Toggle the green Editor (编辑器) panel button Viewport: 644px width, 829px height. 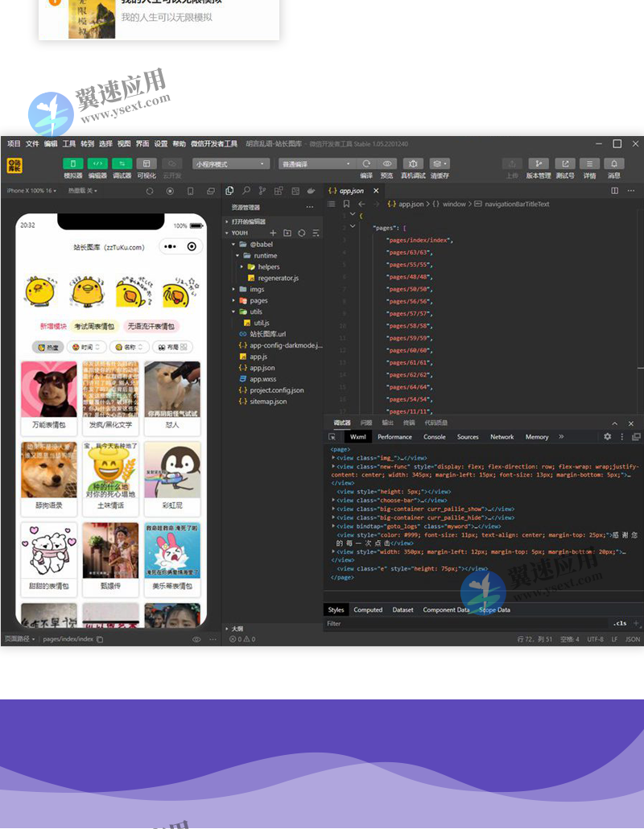pos(97,163)
